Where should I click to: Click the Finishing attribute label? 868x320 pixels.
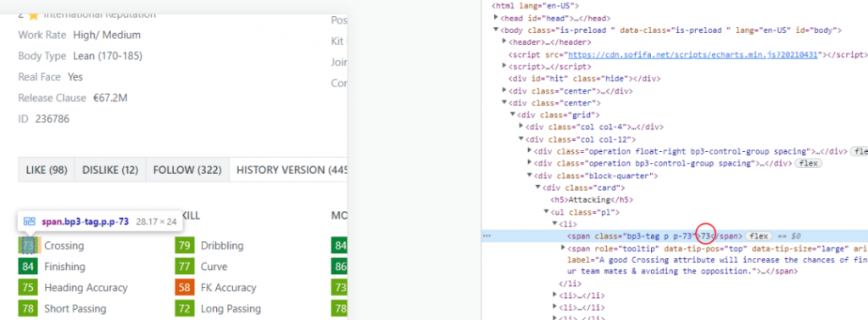point(64,267)
